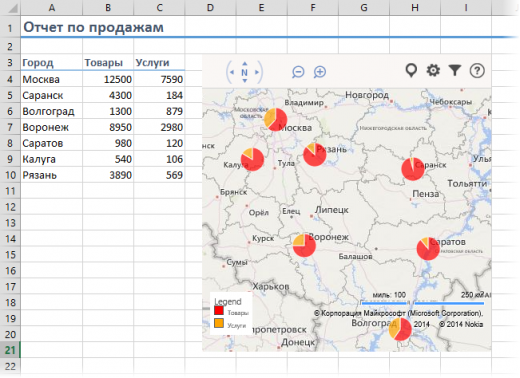Select cell 'Рязань' in column A
This screenshot has width=520, height=378.
(52, 175)
